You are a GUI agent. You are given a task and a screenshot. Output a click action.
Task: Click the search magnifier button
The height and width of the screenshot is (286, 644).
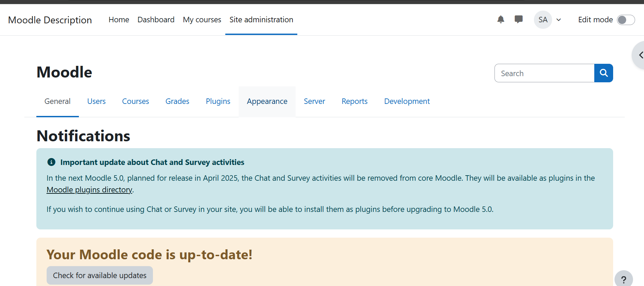(x=604, y=73)
